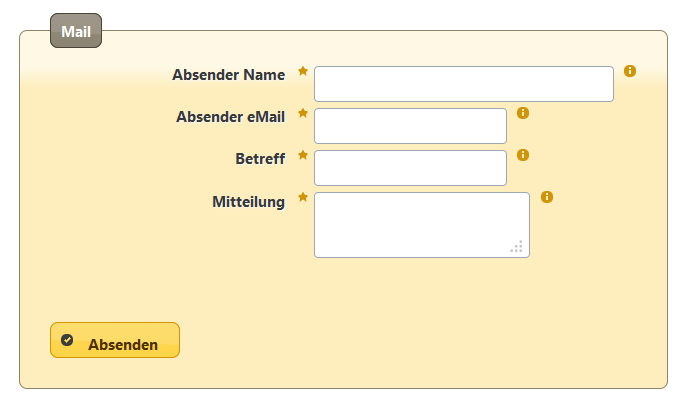Select the Mail legend tab
The height and width of the screenshot is (405, 685).
point(76,32)
